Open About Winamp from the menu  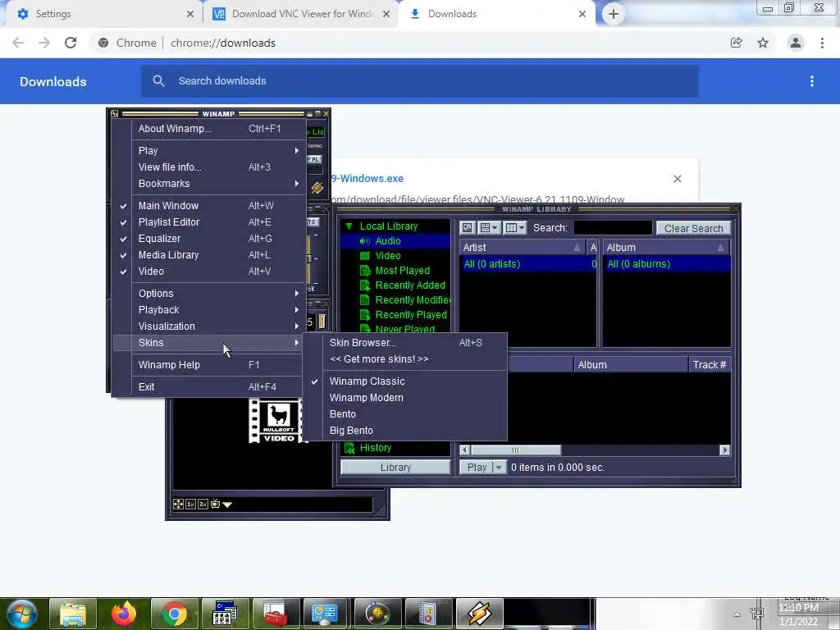[209, 129]
